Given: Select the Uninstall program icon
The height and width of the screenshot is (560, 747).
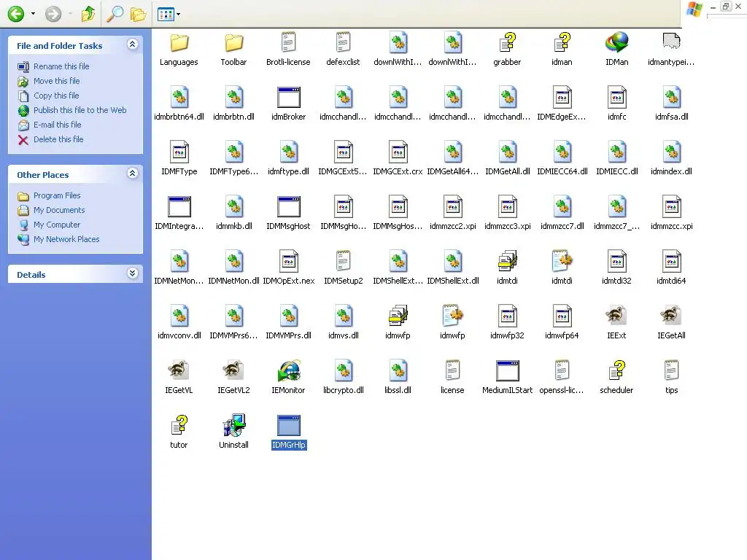Looking at the screenshot, I should pos(234,432).
